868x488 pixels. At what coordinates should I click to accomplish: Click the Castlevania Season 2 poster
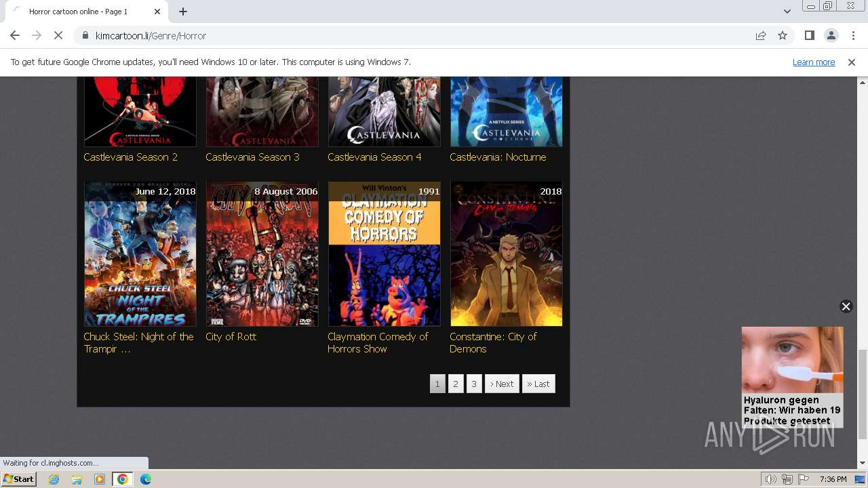pos(140,111)
